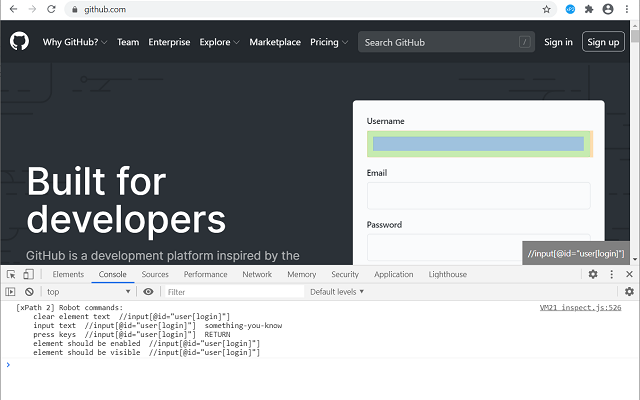
Task: Click the slash shortcut icon in search
Action: click(524, 42)
